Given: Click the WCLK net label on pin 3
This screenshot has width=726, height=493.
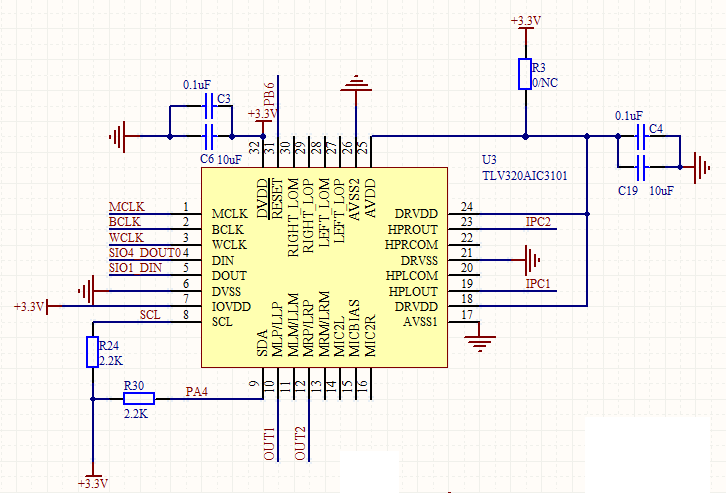Looking at the screenshot, I should (126, 237).
